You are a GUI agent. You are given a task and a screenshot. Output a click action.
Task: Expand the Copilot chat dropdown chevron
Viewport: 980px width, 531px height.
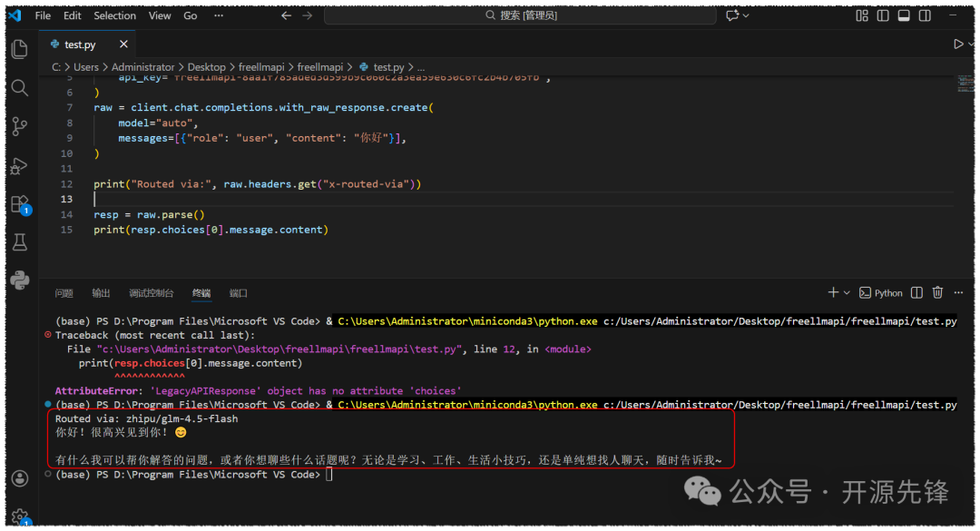click(x=746, y=15)
